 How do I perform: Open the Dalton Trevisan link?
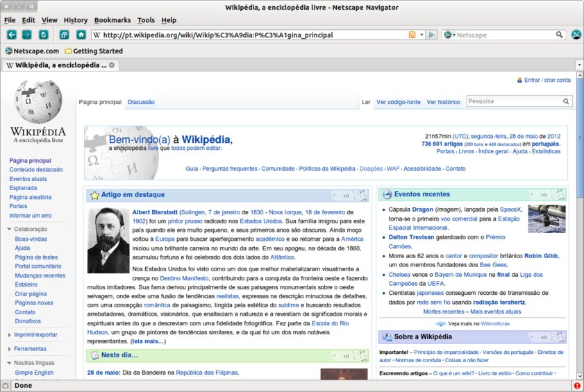click(411, 237)
